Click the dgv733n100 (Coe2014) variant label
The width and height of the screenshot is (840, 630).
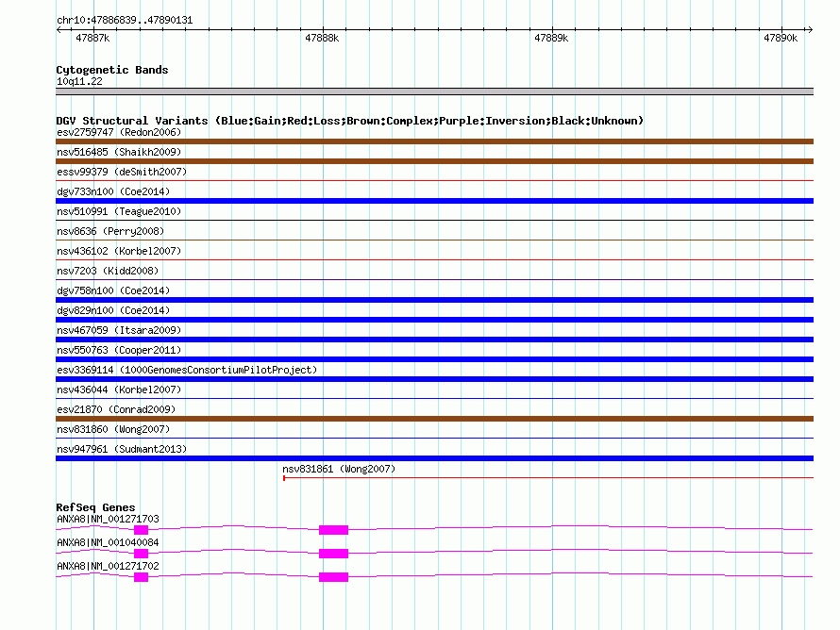113,191
